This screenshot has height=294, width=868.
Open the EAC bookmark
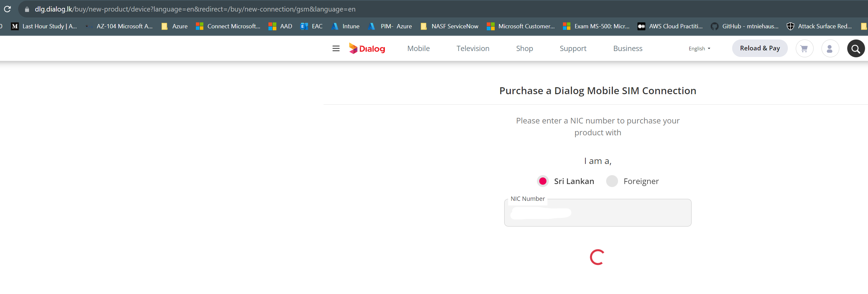point(311,26)
